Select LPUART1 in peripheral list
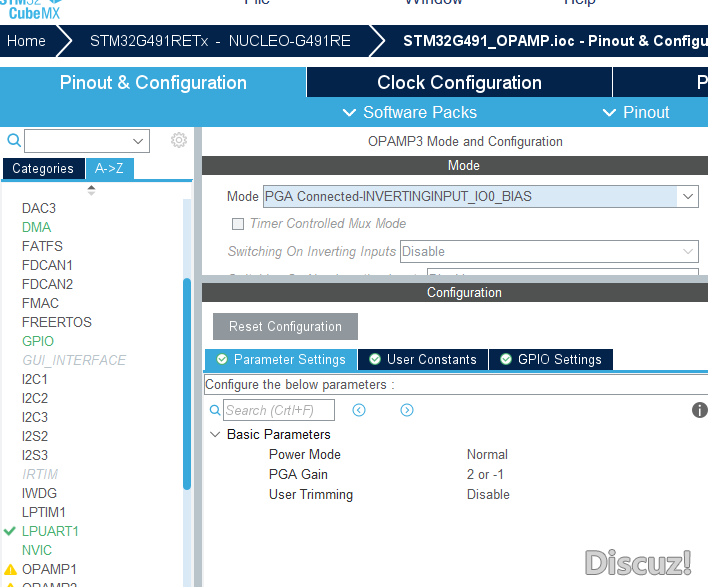This screenshot has height=587, width=708. coord(50,531)
